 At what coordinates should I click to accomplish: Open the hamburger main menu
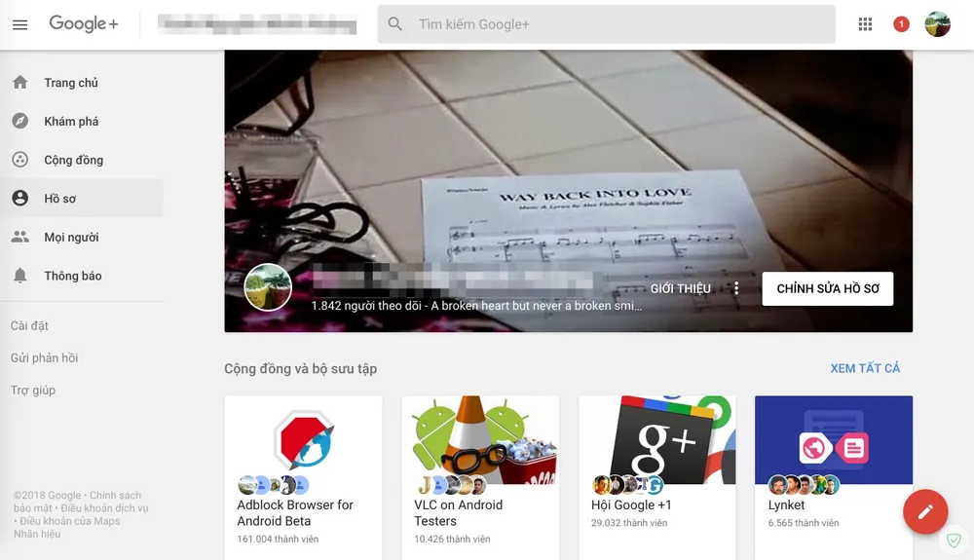(19, 24)
